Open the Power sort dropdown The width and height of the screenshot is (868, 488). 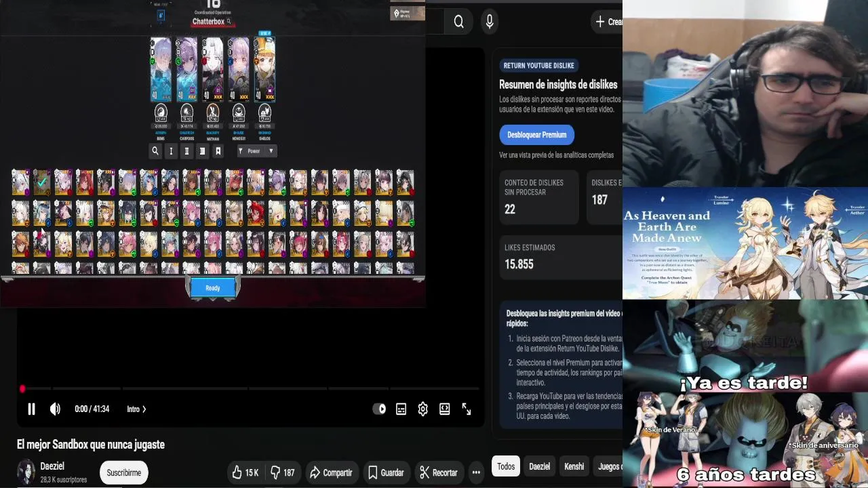(256, 151)
